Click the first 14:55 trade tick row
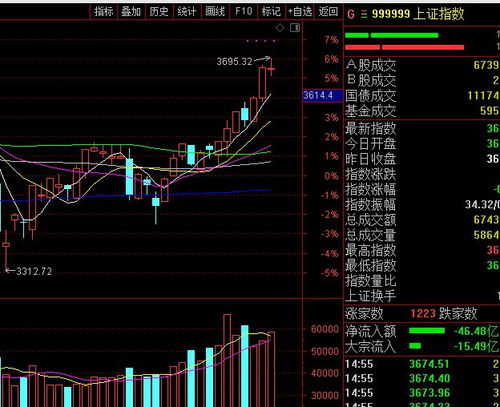This screenshot has height=407, width=500. click(x=422, y=364)
